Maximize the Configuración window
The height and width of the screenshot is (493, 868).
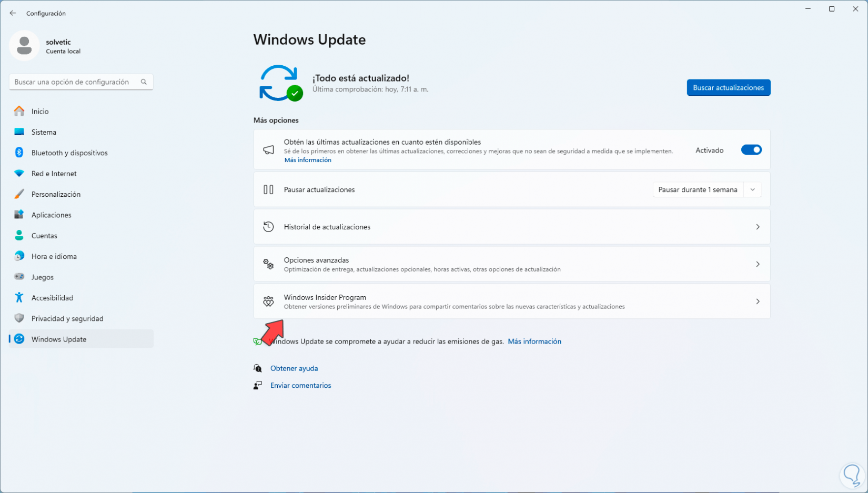[x=832, y=9]
